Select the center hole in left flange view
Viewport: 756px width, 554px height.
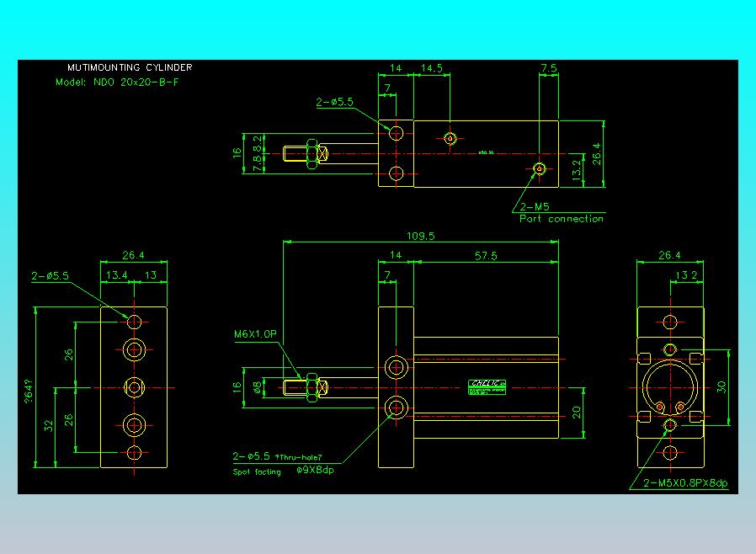(134, 387)
